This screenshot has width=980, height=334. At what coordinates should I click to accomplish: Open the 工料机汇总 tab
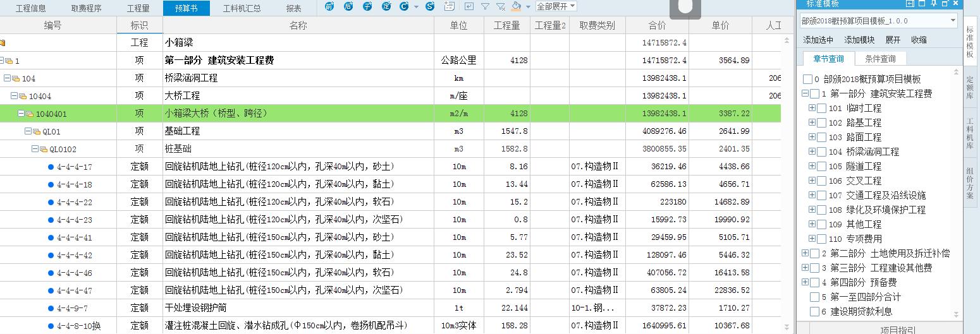[242, 8]
